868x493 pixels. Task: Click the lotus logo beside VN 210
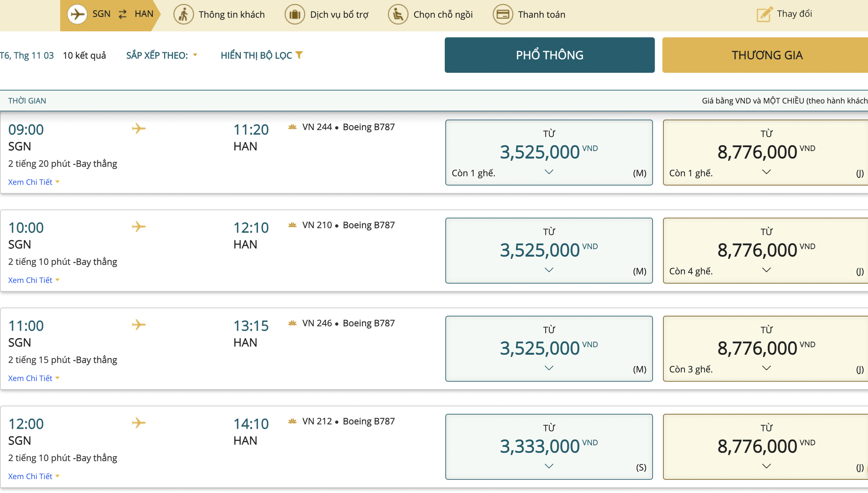pyautogui.click(x=293, y=225)
